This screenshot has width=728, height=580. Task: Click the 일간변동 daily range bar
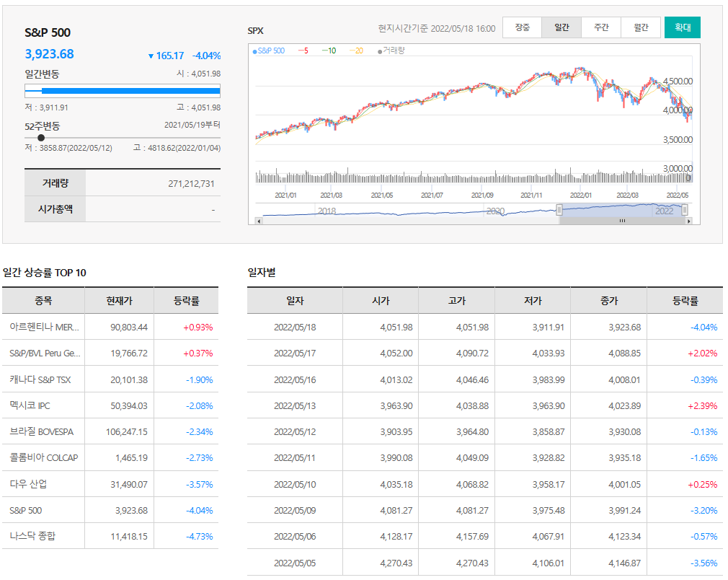[x=123, y=91]
